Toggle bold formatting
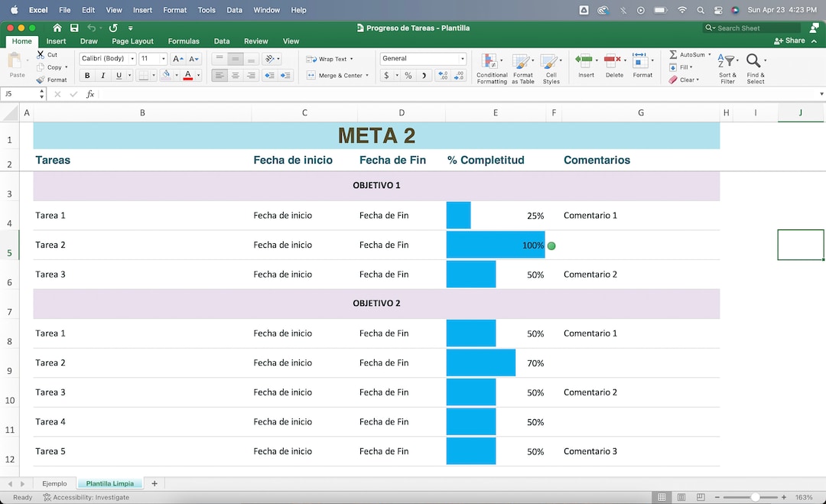826x504 pixels. coord(87,76)
